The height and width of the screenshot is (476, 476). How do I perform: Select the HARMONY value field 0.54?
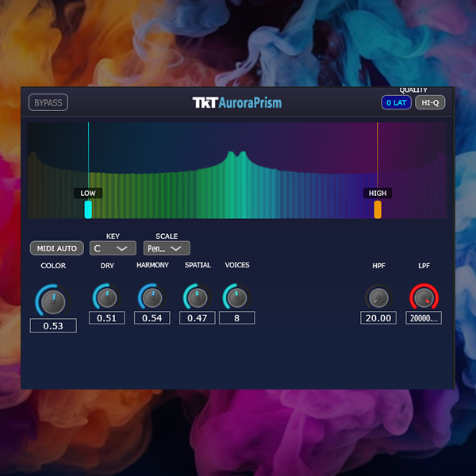[x=152, y=318]
